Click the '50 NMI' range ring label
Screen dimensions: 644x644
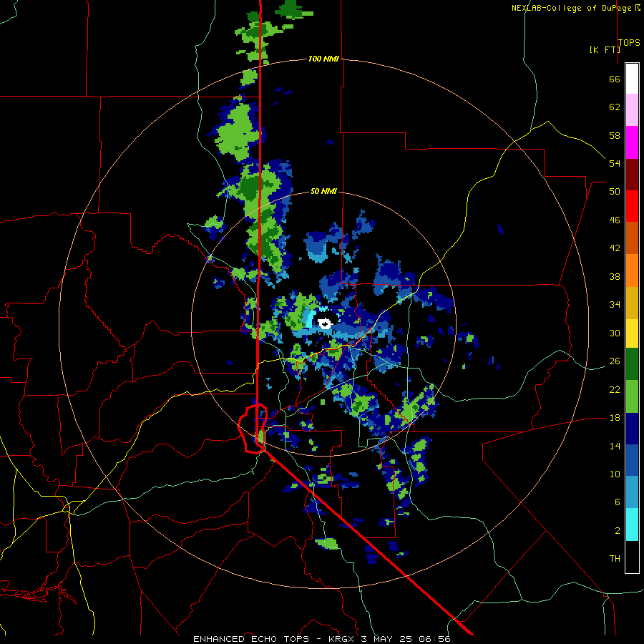click(x=323, y=191)
